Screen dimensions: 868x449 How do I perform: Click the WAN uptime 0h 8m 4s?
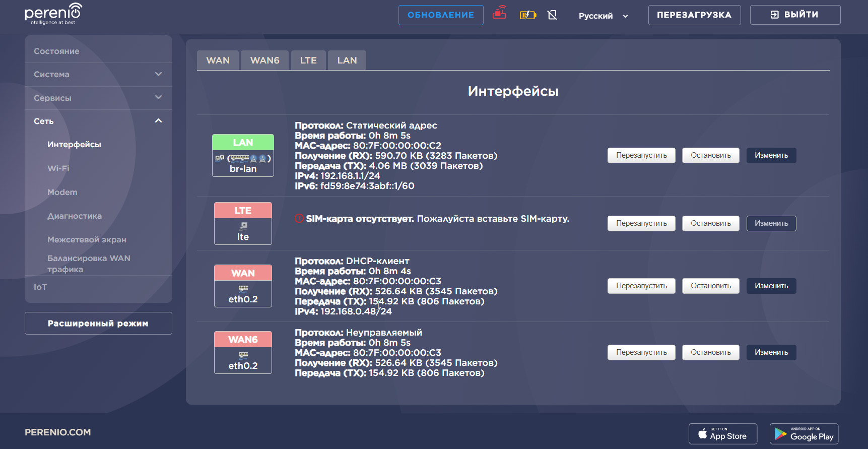pyautogui.click(x=390, y=271)
